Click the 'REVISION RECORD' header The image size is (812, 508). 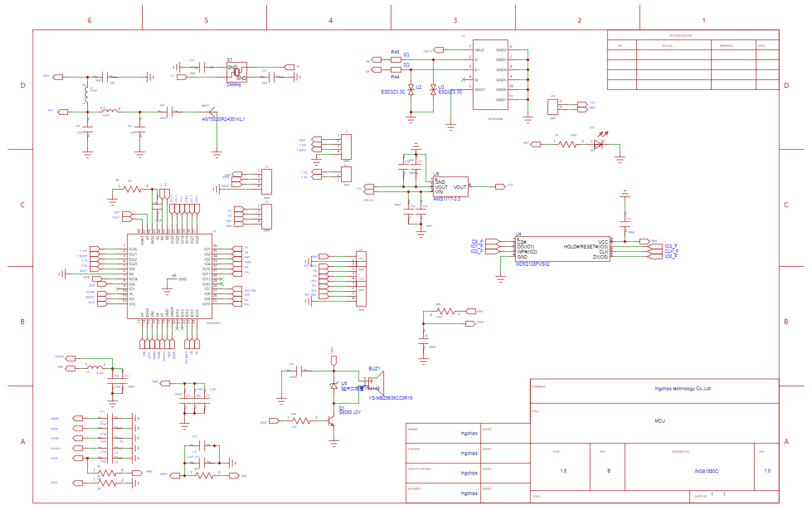click(x=681, y=36)
